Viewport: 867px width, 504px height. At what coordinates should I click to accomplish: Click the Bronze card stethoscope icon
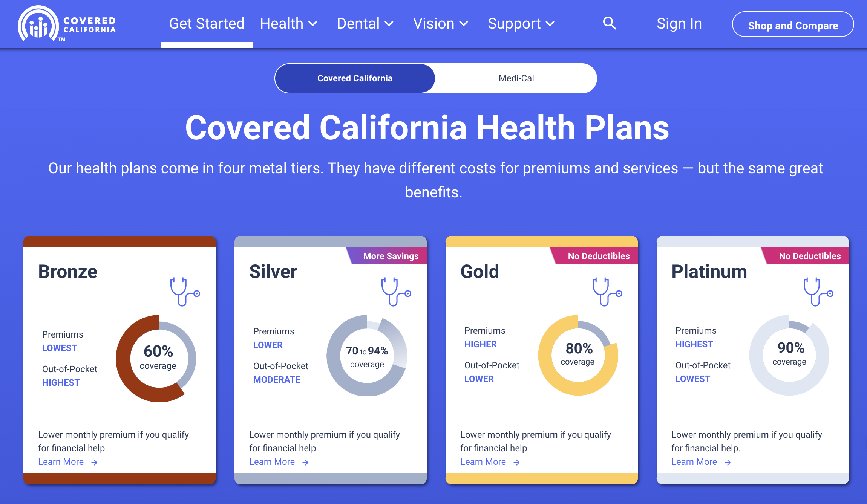(x=185, y=292)
